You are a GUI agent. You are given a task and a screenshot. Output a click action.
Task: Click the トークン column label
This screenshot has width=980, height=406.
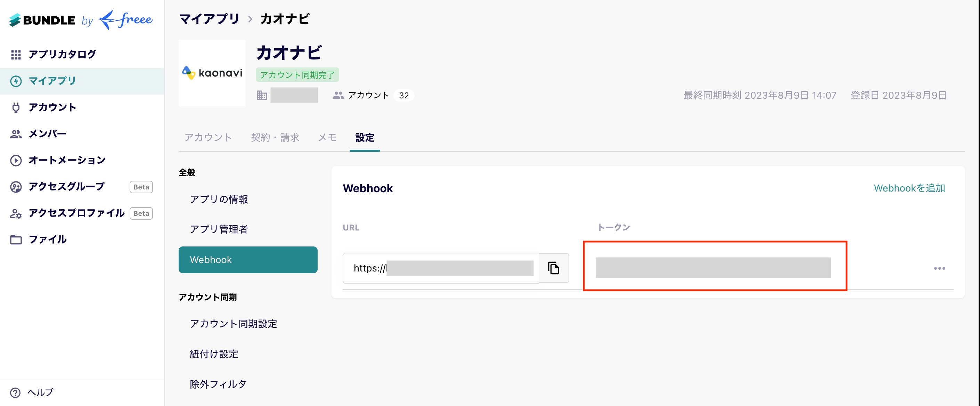coord(614,228)
